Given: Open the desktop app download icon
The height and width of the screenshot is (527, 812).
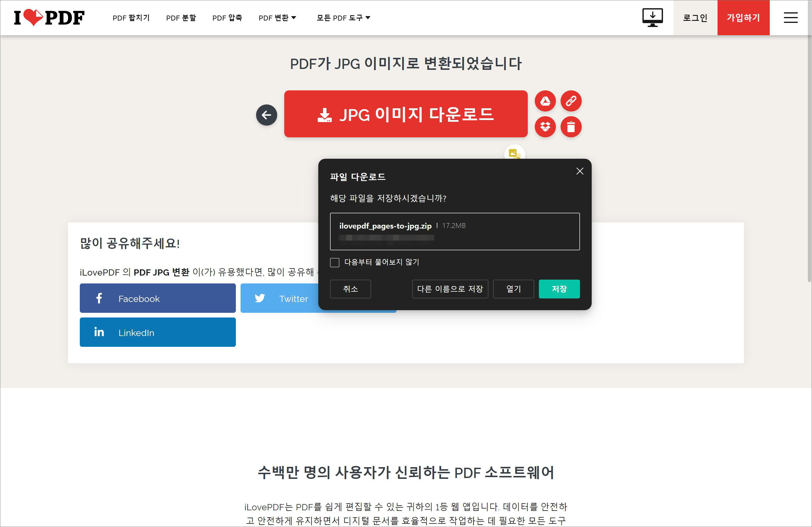Looking at the screenshot, I should click(652, 17).
